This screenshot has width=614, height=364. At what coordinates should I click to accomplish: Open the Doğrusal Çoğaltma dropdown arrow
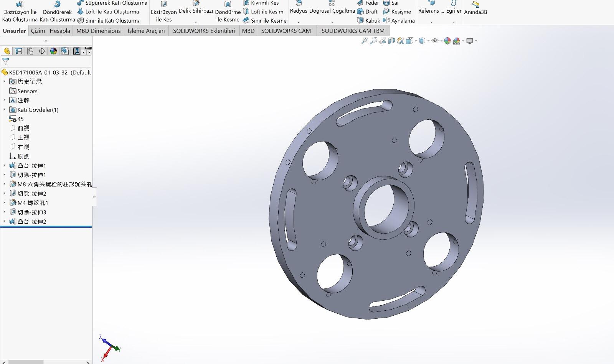pyautogui.click(x=332, y=22)
